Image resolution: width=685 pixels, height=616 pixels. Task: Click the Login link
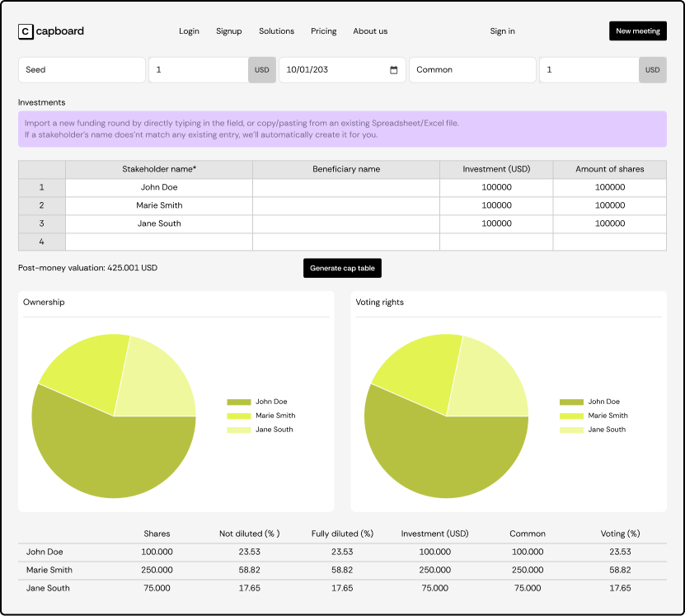tap(189, 31)
